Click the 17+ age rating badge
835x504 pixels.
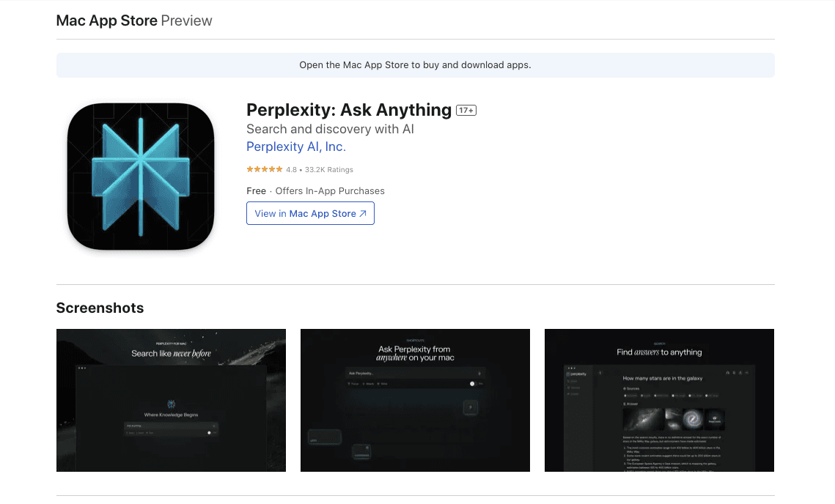click(466, 110)
